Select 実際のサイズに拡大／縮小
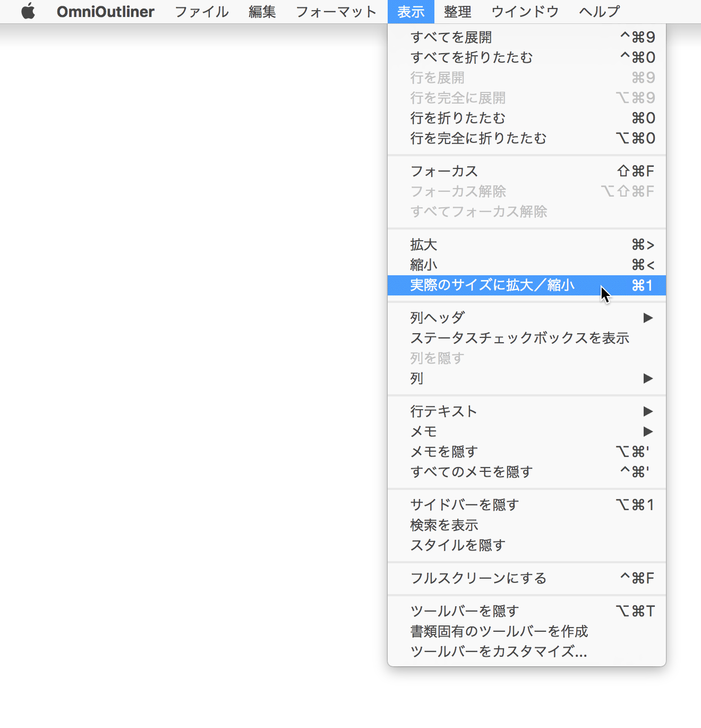The image size is (701, 728). pyautogui.click(x=527, y=285)
